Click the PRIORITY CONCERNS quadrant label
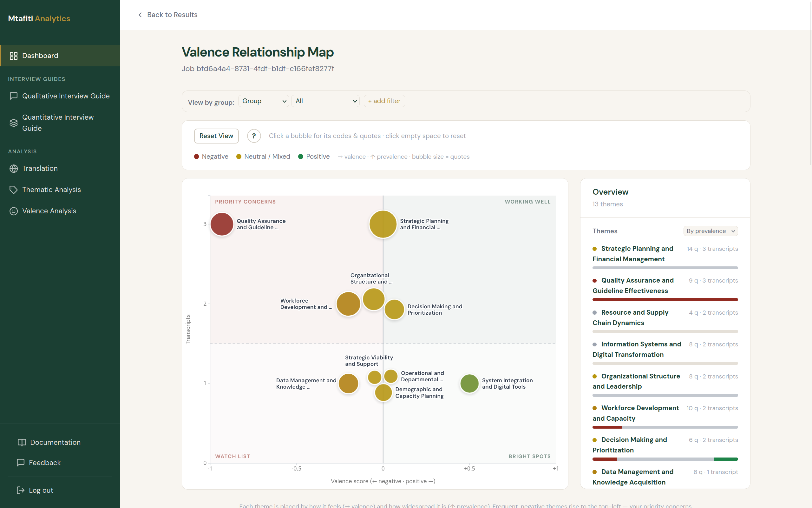Screen dimensions: 812x508 click(x=245, y=202)
